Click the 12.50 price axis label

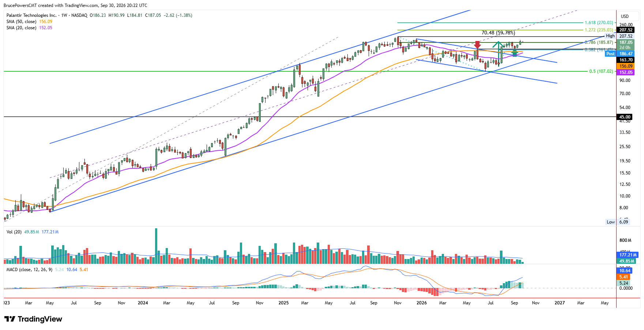coord(625,184)
